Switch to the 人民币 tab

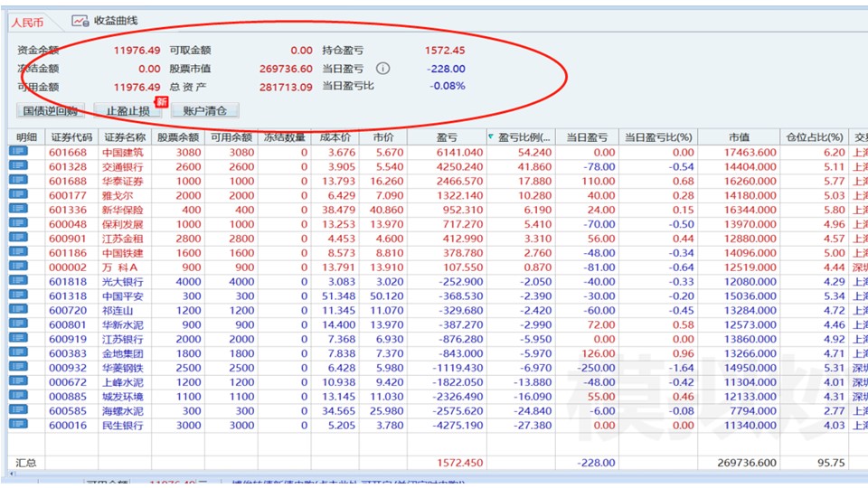(27, 23)
